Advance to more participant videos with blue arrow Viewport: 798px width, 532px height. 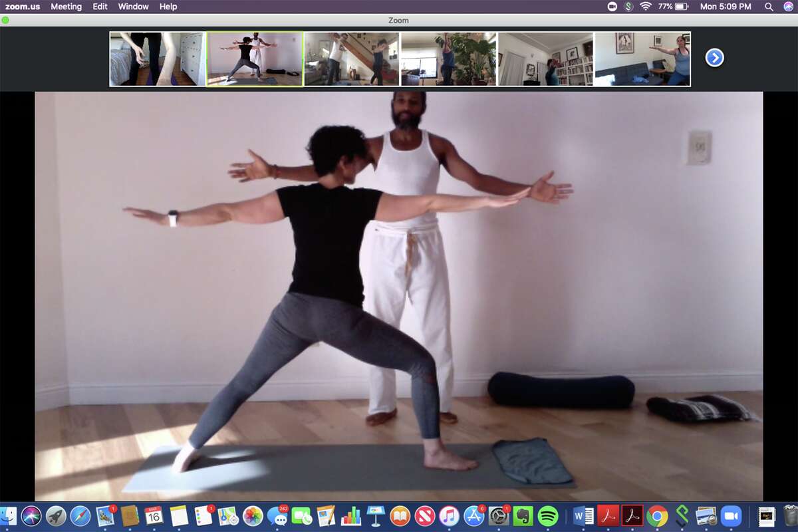tap(714, 58)
